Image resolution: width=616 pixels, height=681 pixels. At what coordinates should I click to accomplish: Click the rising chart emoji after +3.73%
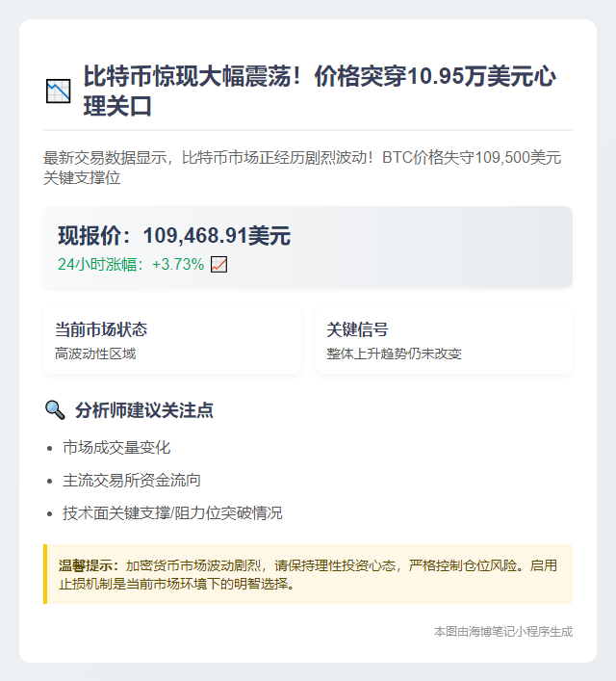tap(218, 265)
